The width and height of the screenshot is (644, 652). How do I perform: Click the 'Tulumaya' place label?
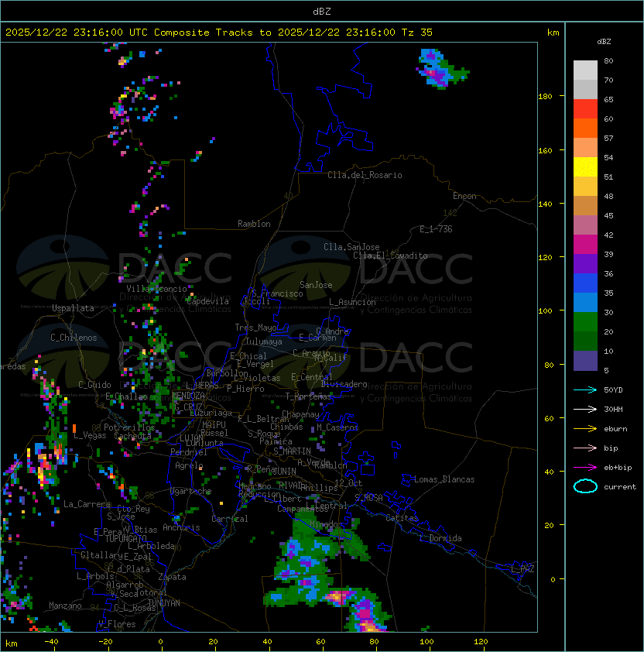(264, 341)
